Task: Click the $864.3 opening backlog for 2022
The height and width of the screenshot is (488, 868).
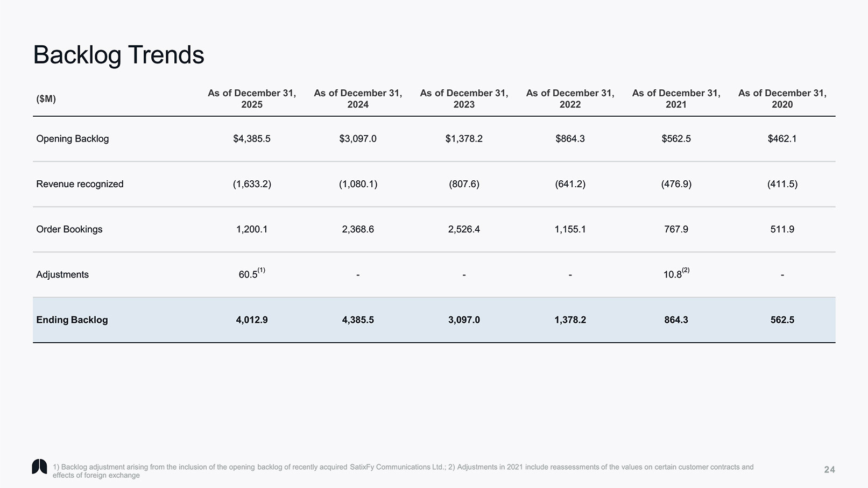Action: tap(570, 139)
